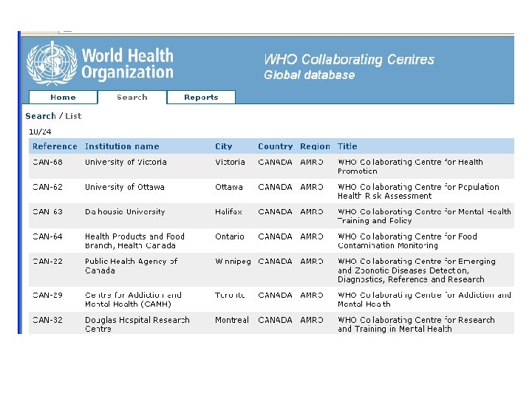Click Mental Health Training and Policy title
Screen dimensions: 532x399
(424, 216)
